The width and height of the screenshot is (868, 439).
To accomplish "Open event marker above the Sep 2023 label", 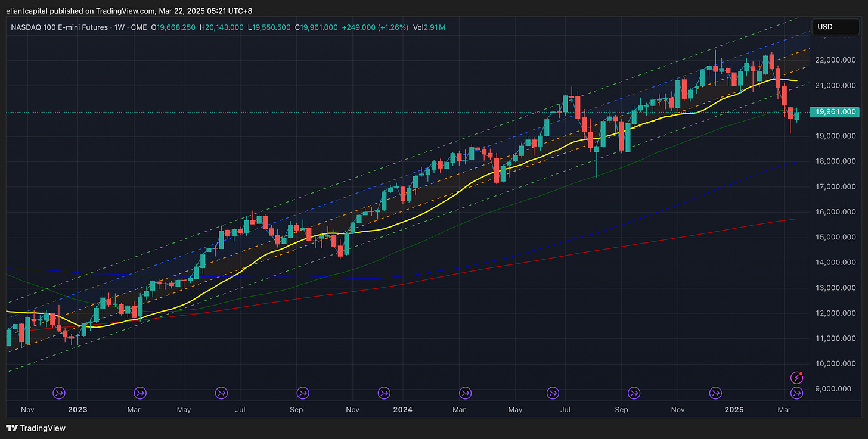I will click(303, 393).
